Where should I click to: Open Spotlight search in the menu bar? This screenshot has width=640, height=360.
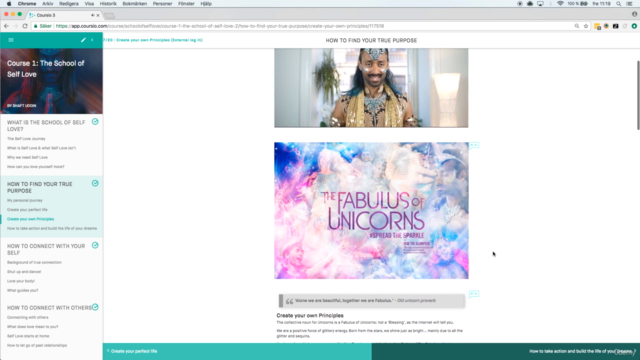(x=619, y=4)
